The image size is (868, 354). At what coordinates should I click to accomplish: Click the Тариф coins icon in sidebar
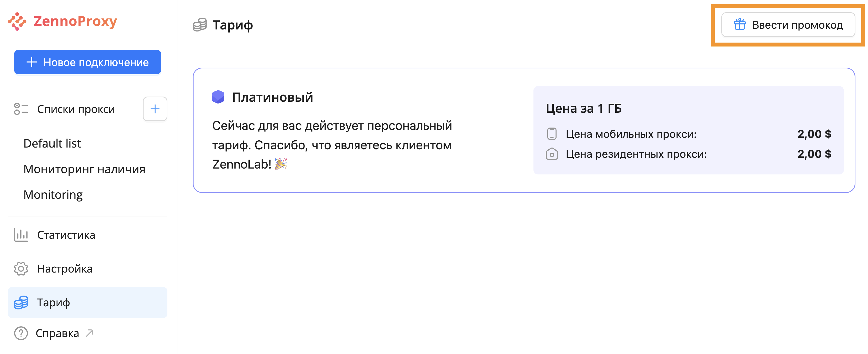(x=21, y=303)
